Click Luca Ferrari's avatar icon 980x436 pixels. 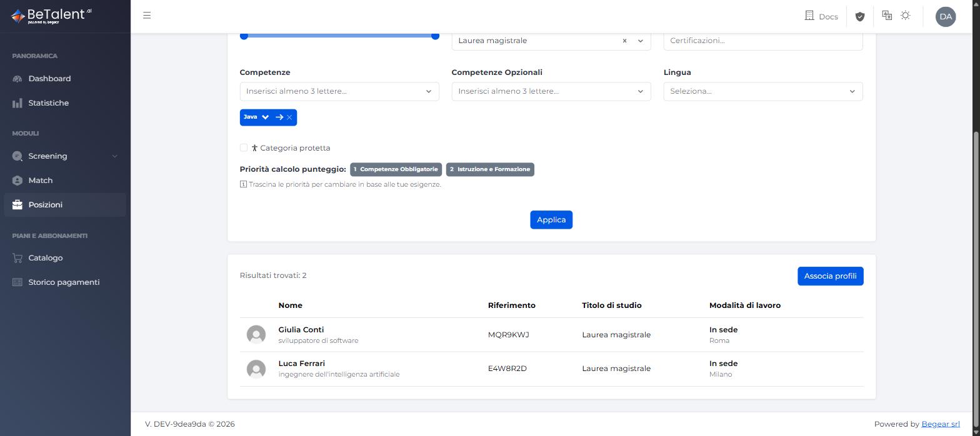point(256,369)
